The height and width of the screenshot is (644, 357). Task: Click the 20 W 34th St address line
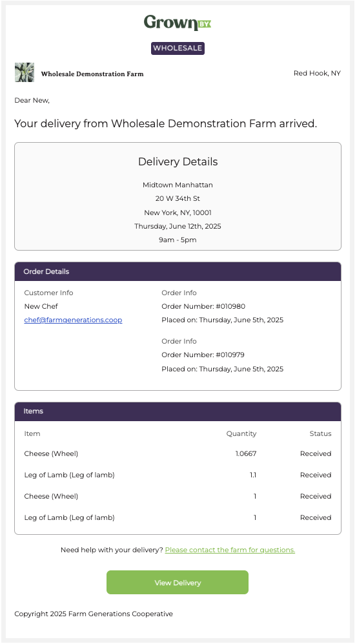(x=178, y=199)
